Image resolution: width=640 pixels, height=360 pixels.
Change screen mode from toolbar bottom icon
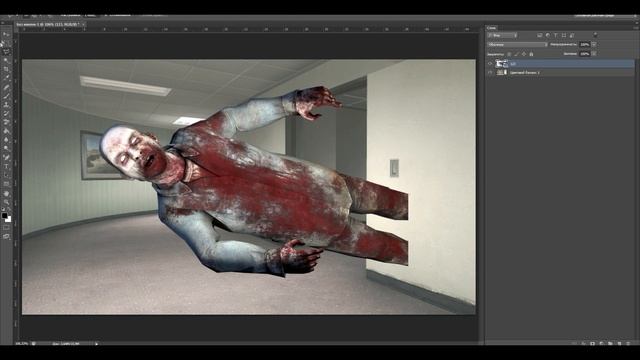click(6, 236)
